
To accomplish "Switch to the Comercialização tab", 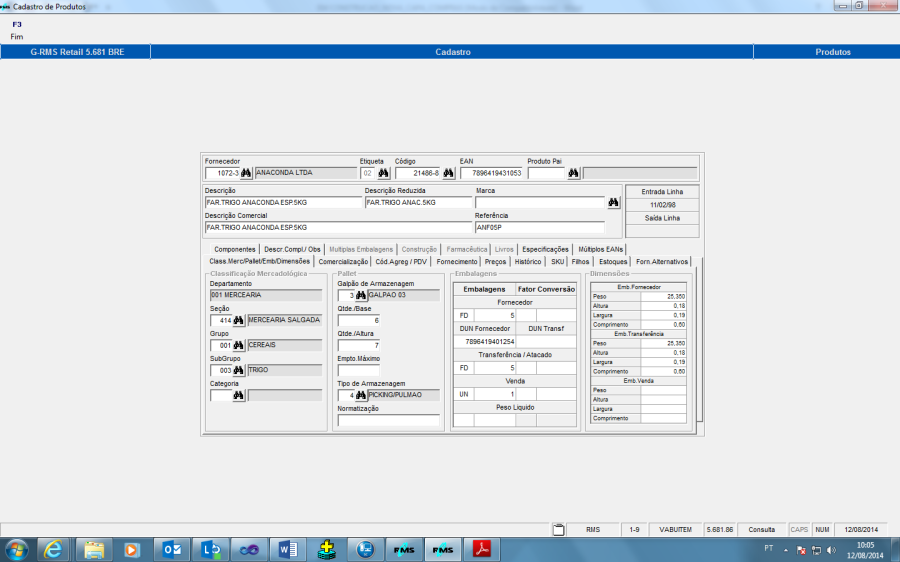I will pos(343,262).
